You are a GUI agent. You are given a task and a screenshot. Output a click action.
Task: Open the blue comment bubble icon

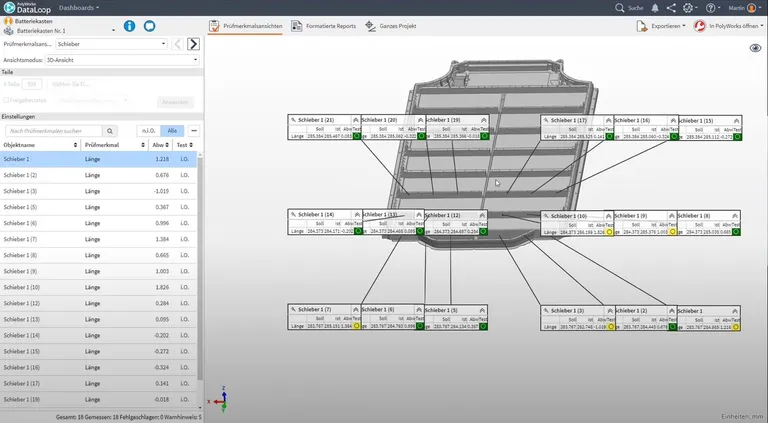click(149, 26)
